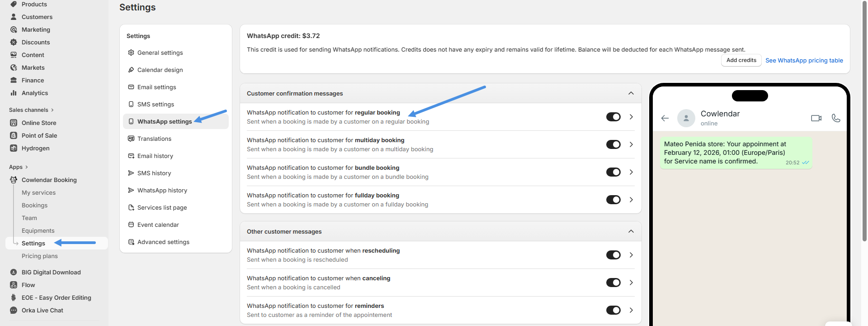Toggle off multiday booking WhatsApp notification
868x326 pixels.
pos(613,144)
